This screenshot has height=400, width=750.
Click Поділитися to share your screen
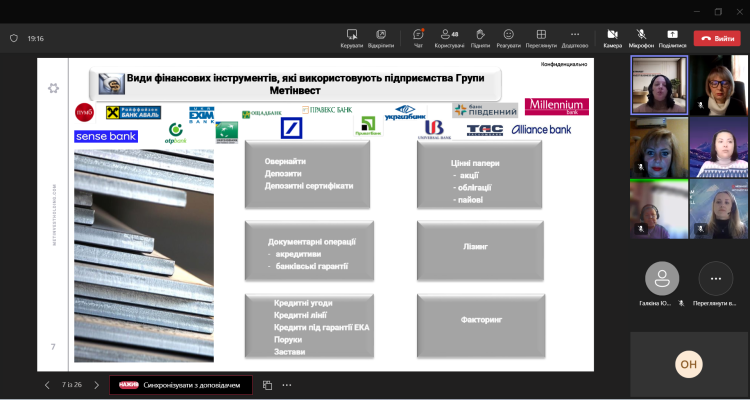click(x=672, y=37)
